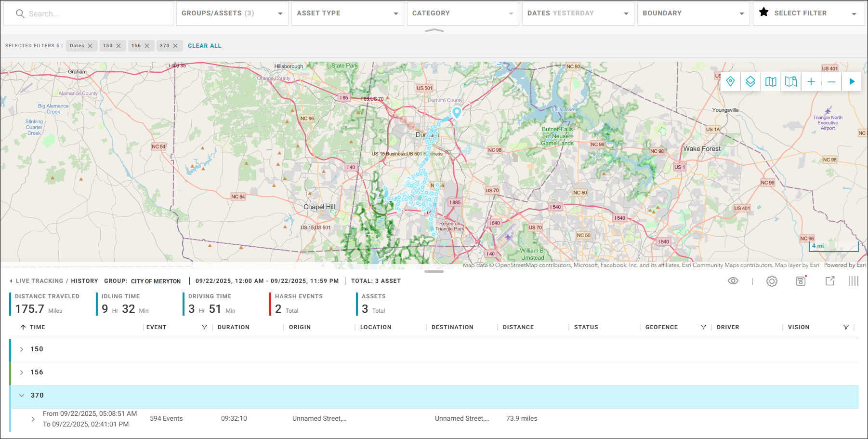This screenshot has width=868, height=439.
Task: Remove the 150 filter chip
Action: (118, 46)
